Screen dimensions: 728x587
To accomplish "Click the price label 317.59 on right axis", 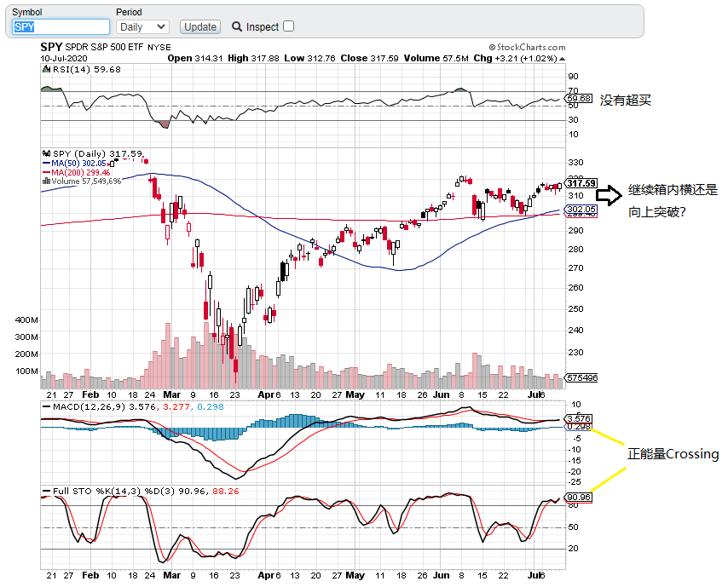I will click(581, 183).
